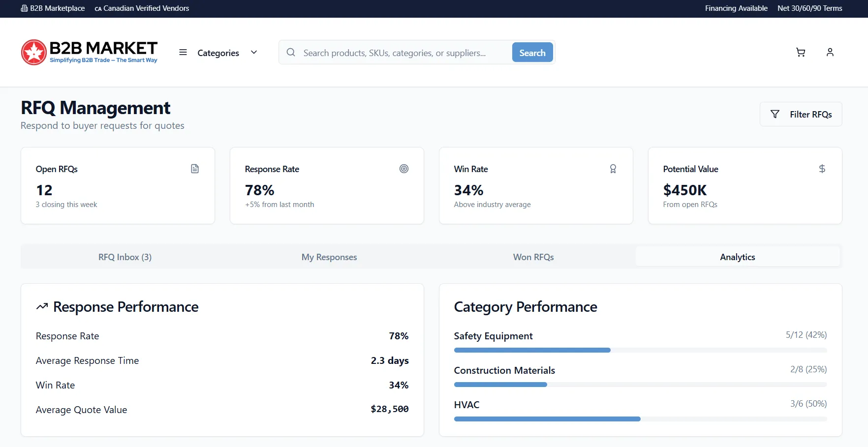Viewport: 868px width, 447px height.
Task: Click the Safety Equipment progress bar
Action: point(640,350)
